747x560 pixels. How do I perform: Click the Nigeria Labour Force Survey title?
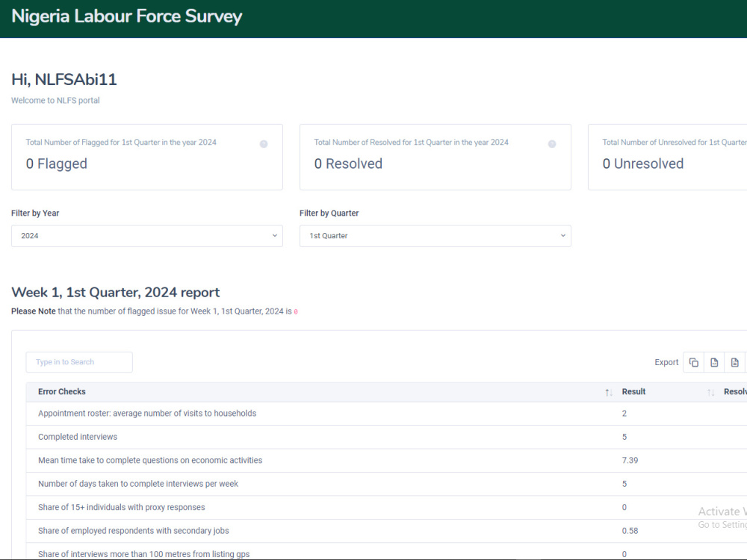tap(127, 16)
